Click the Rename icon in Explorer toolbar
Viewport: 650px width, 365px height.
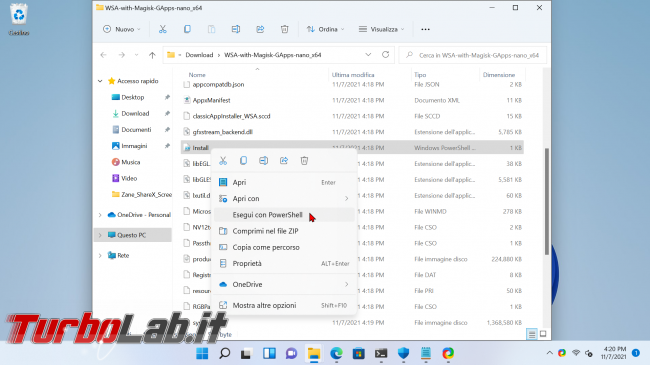236,29
